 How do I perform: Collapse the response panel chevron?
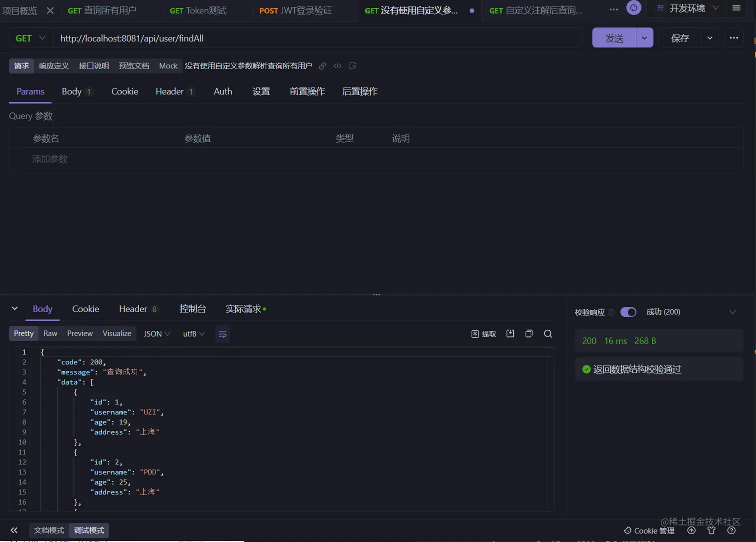coord(15,309)
